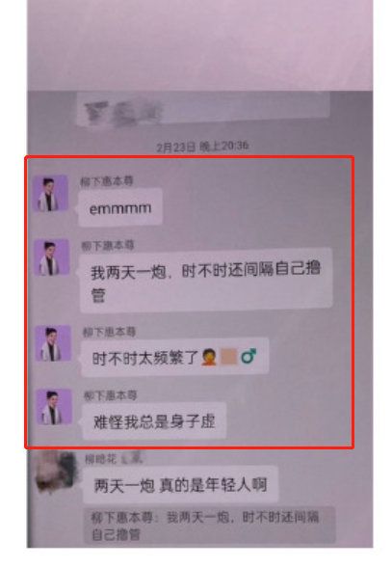Tap the skin-tone square emoji
Screen dimensions: 392x568
point(229,357)
